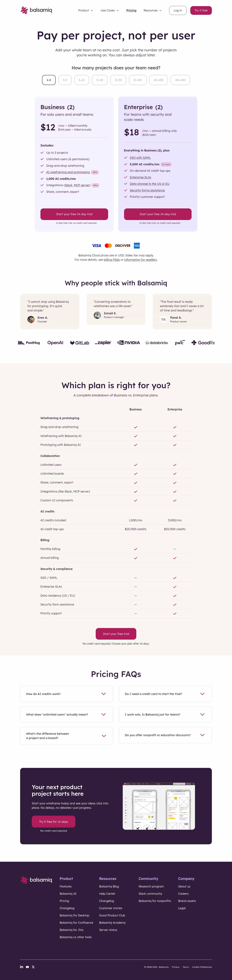Click the Balsamiq logo in header

[36, 10]
